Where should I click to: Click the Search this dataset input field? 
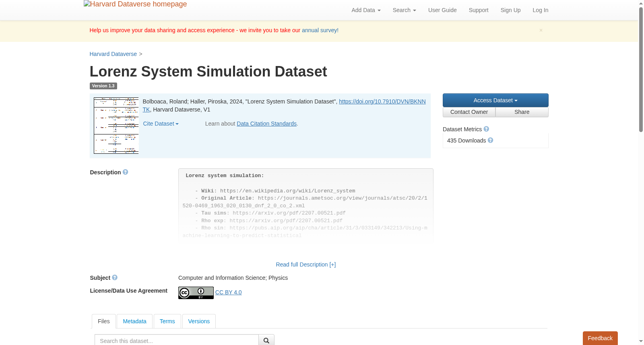[177, 341]
